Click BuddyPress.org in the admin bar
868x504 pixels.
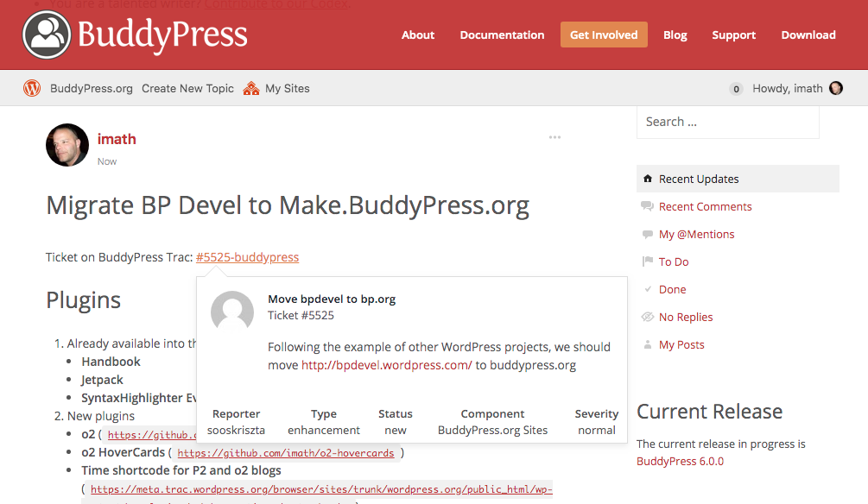(x=92, y=89)
